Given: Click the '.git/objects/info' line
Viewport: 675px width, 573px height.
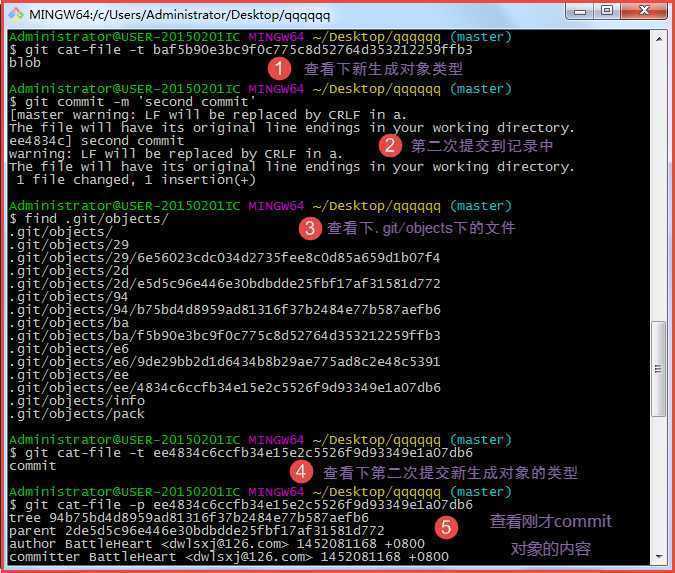Looking at the screenshot, I should coord(77,401).
